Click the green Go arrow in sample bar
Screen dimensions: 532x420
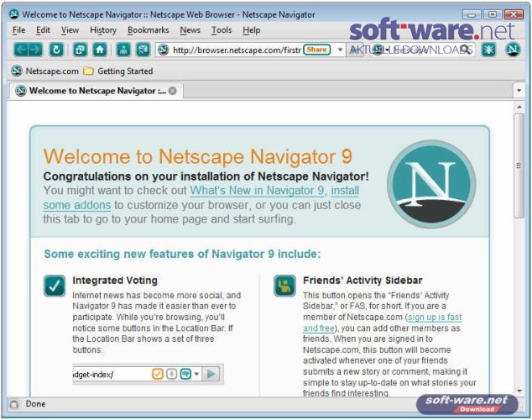coord(211,374)
